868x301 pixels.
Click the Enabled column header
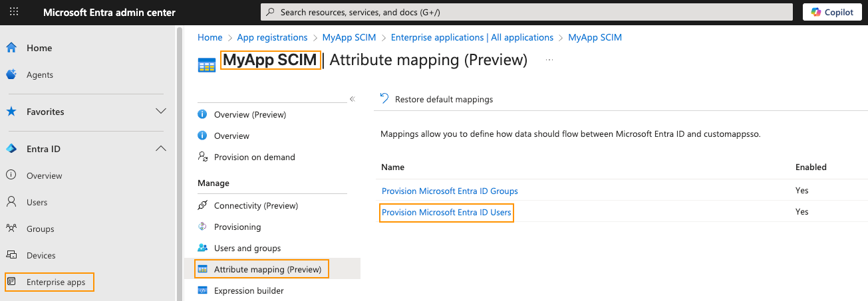(811, 167)
